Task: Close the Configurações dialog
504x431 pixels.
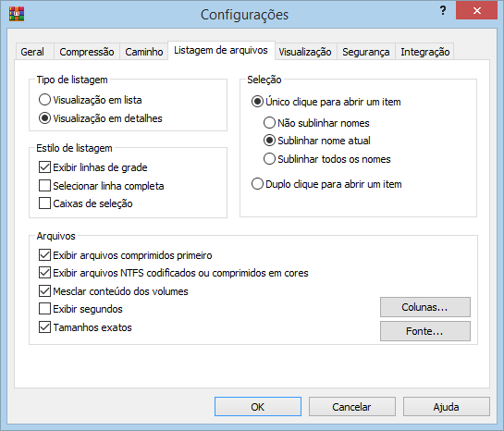Action: (476, 10)
